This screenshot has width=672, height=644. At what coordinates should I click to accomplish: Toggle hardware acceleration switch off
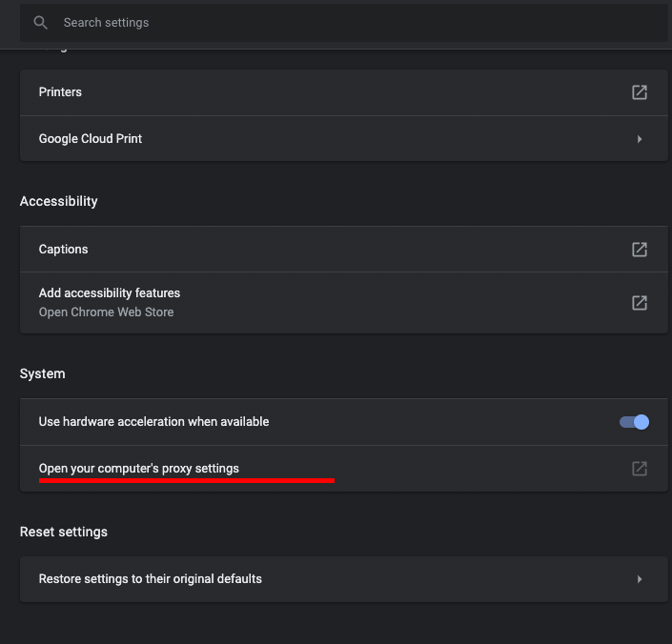(634, 422)
